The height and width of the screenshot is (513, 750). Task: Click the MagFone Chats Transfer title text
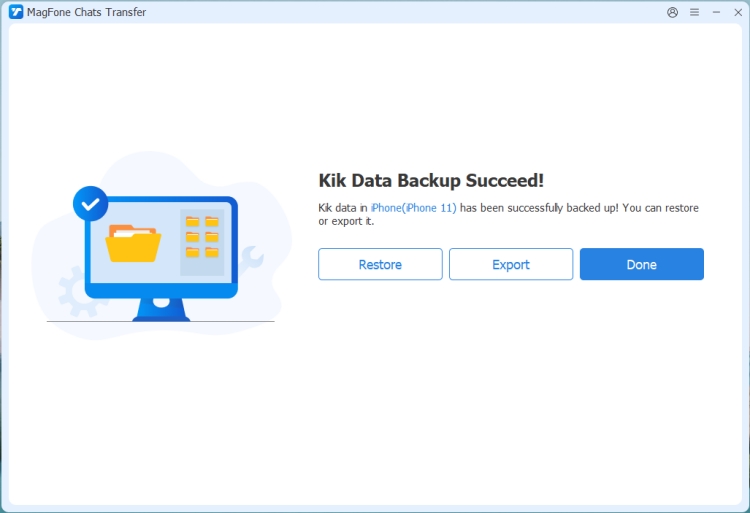point(87,12)
